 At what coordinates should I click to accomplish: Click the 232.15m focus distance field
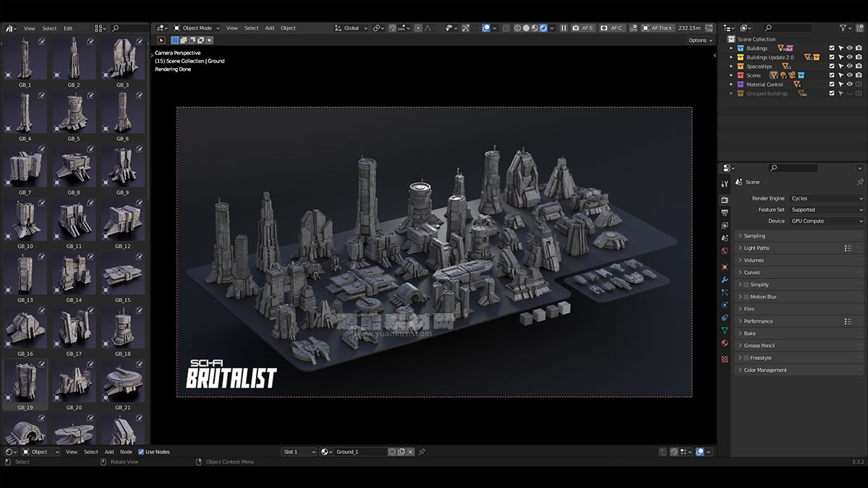[x=690, y=27]
